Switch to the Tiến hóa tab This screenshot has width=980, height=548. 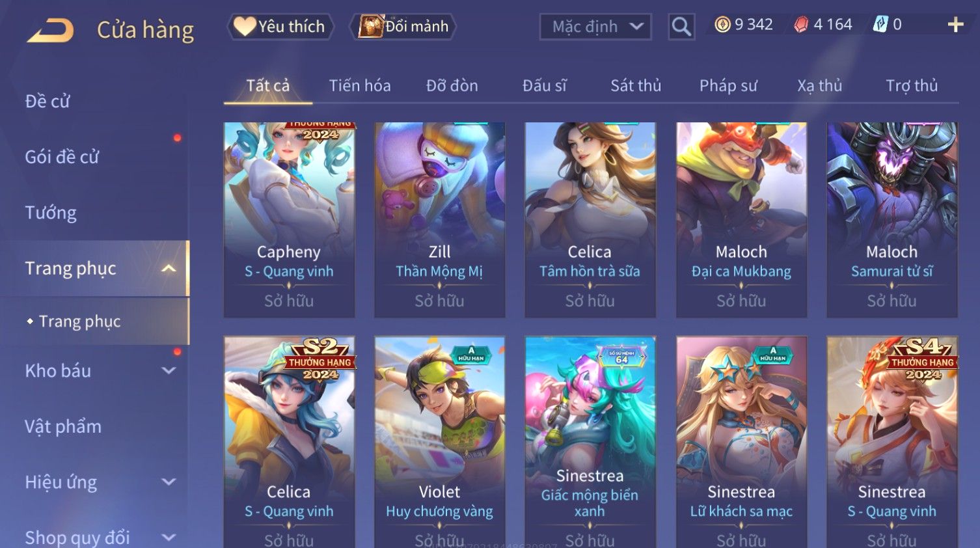click(360, 85)
